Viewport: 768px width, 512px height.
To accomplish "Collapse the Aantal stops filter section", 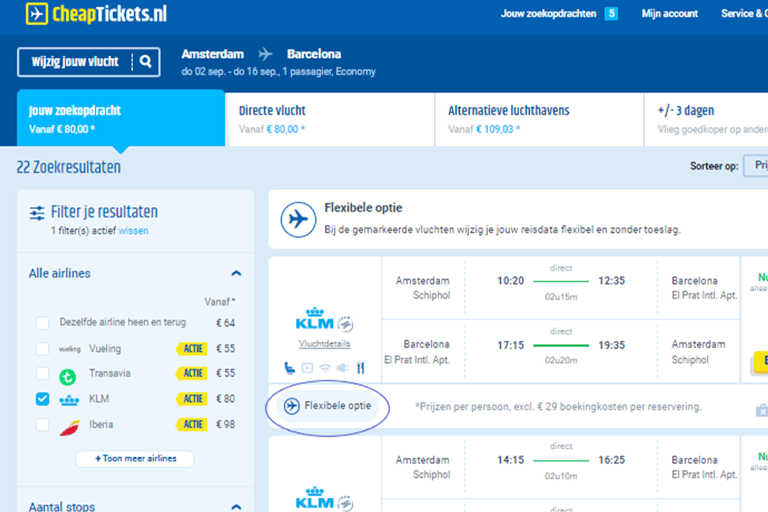I will click(x=236, y=507).
